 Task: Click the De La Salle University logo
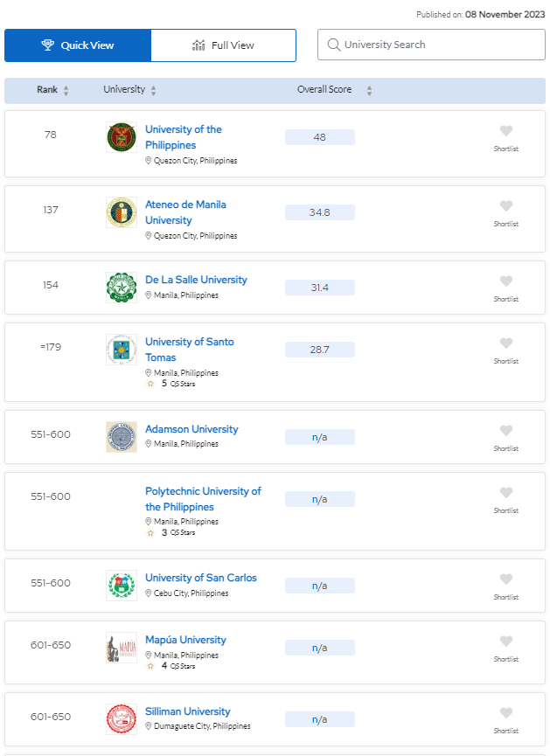coord(122,282)
